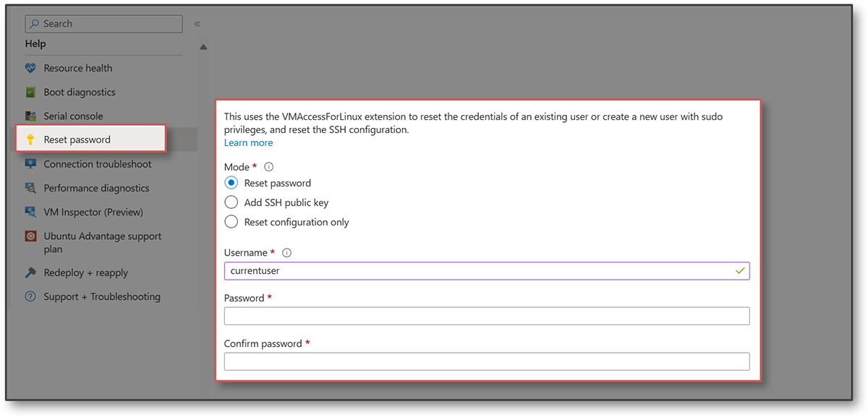The height and width of the screenshot is (417, 868).
Task: Follow the Learn more link
Action: [x=248, y=143]
